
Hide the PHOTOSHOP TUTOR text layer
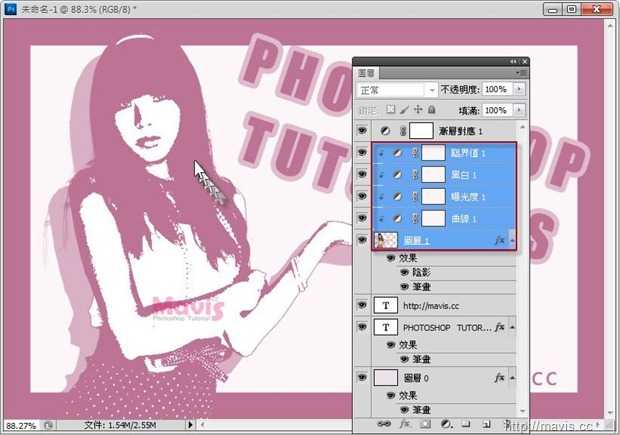tap(362, 327)
